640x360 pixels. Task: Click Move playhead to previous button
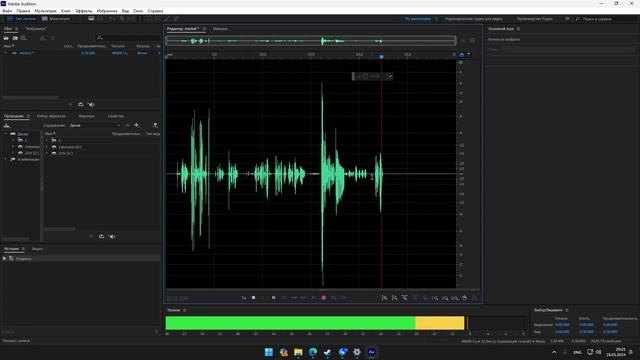(x=284, y=298)
